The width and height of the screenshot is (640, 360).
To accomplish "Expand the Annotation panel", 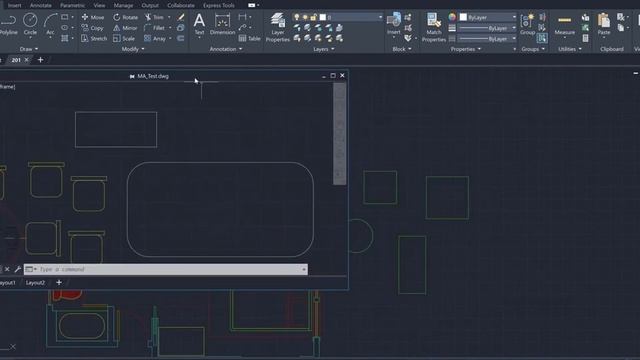I will (x=226, y=49).
